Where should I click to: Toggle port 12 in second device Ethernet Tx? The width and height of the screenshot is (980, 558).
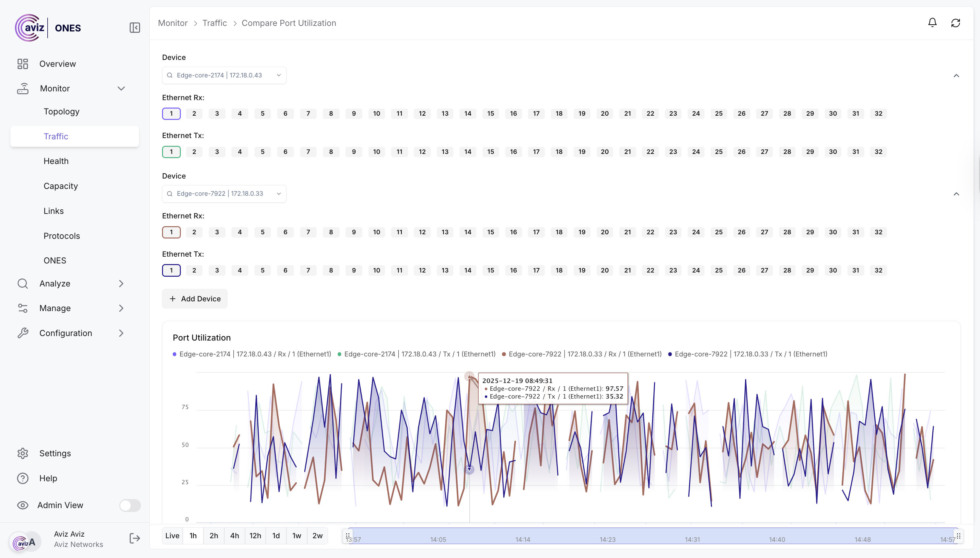pos(422,270)
